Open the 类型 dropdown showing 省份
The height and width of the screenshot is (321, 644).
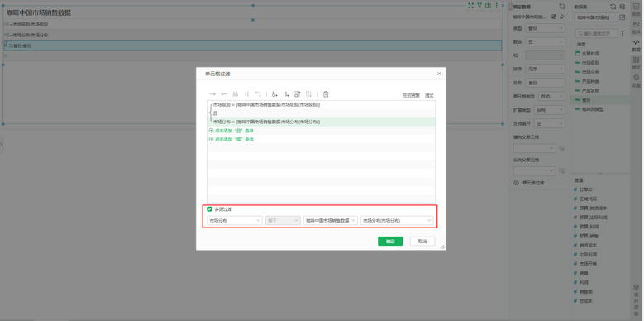[x=545, y=28]
